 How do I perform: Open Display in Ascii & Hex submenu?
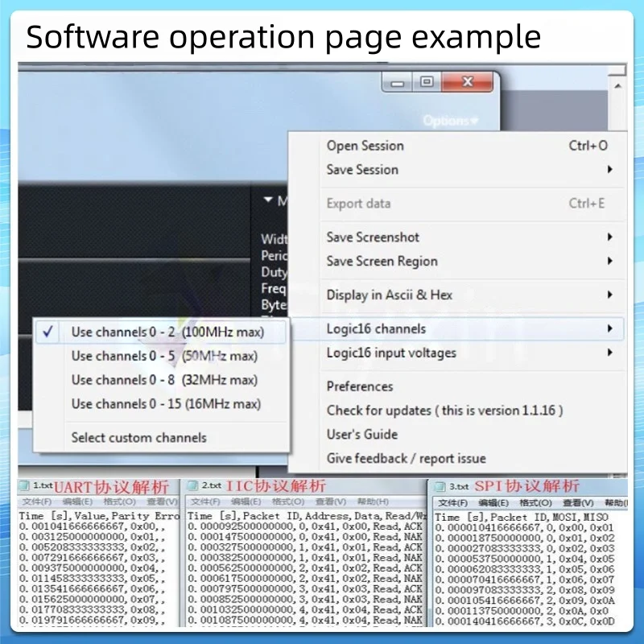[x=467, y=295]
